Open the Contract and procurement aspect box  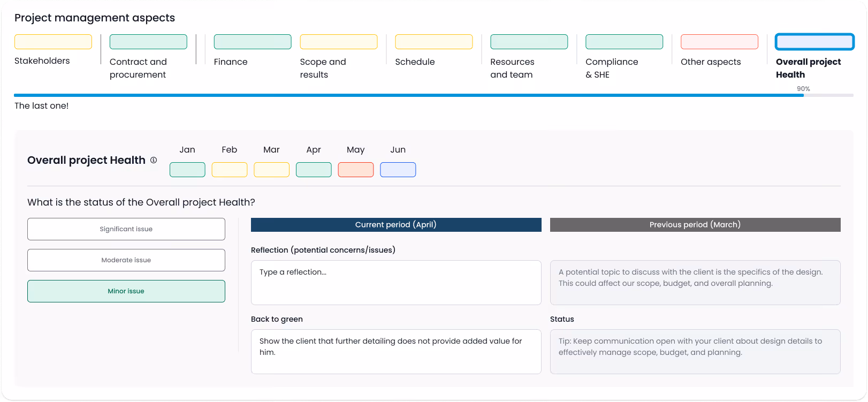coord(148,42)
